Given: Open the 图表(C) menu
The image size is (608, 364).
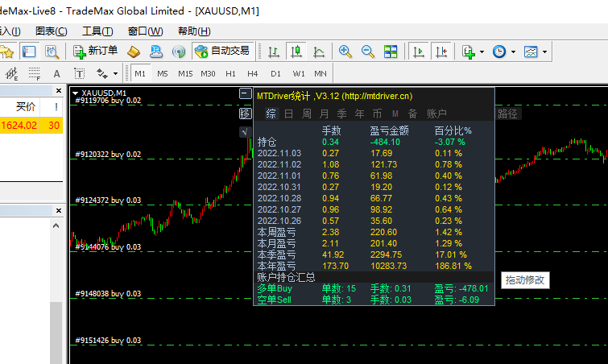Looking at the screenshot, I should (x=52, y=31).
